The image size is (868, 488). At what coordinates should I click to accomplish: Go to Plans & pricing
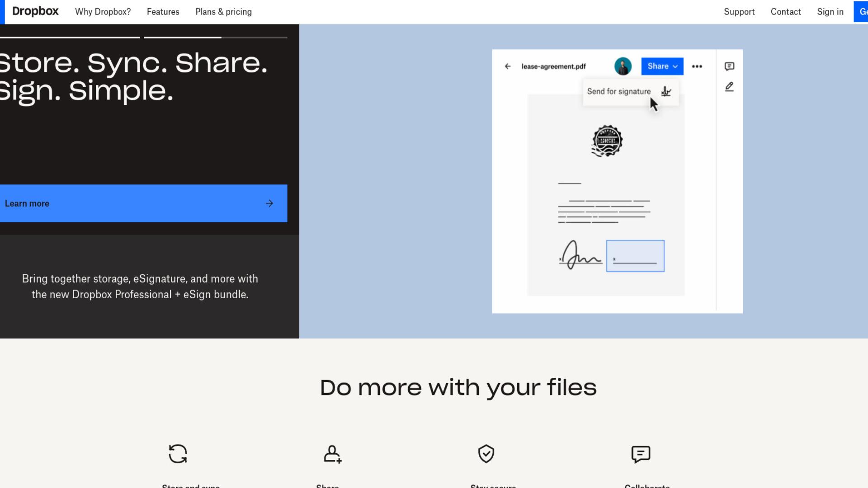[x=223, y=12]
